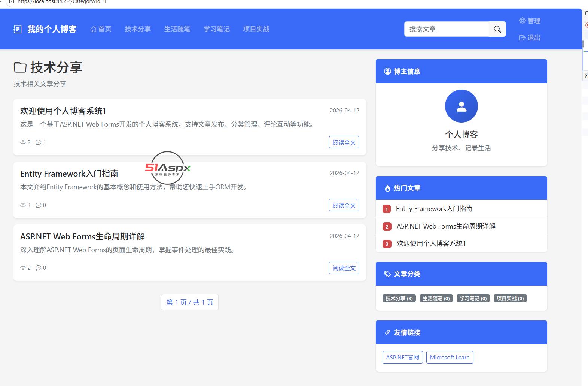Click the 技术相关文章分享 subtitle text
Screen dimensions: 588x386
[40, 84]
